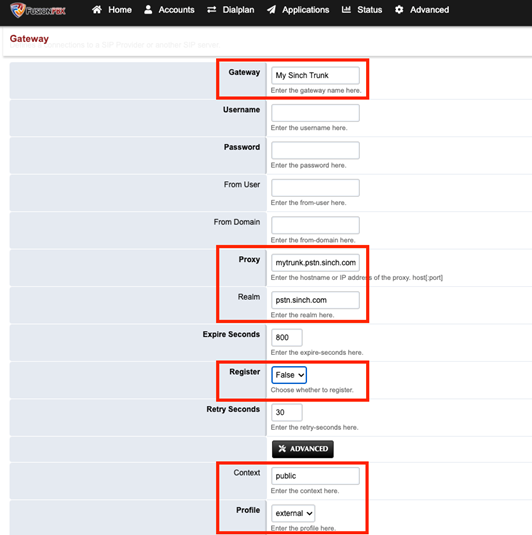The image size is (532, 535).
Task: Click the Retry Seconds field
Action: [x=287, y=413]
